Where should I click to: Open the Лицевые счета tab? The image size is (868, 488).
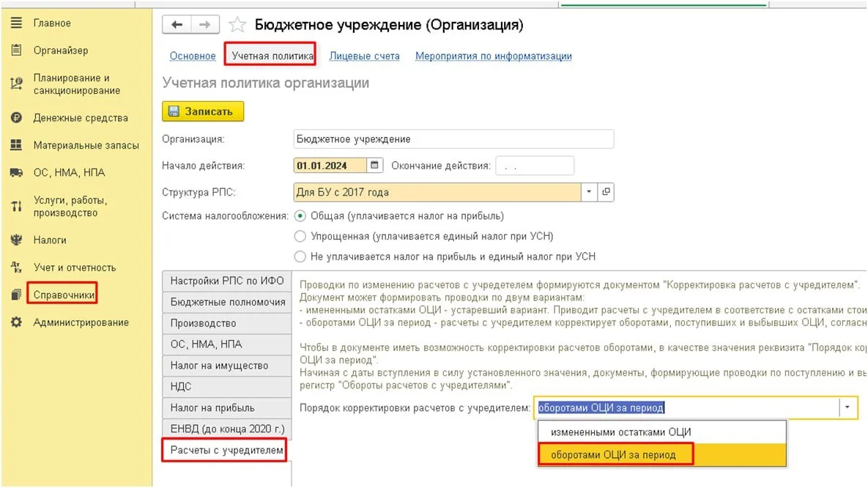click(364, 56)
